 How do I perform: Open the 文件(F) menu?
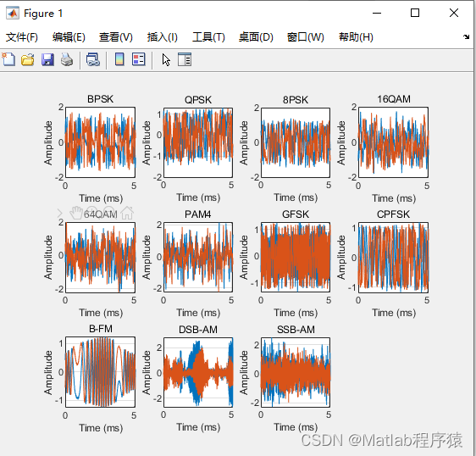click(x=21, y=37)
